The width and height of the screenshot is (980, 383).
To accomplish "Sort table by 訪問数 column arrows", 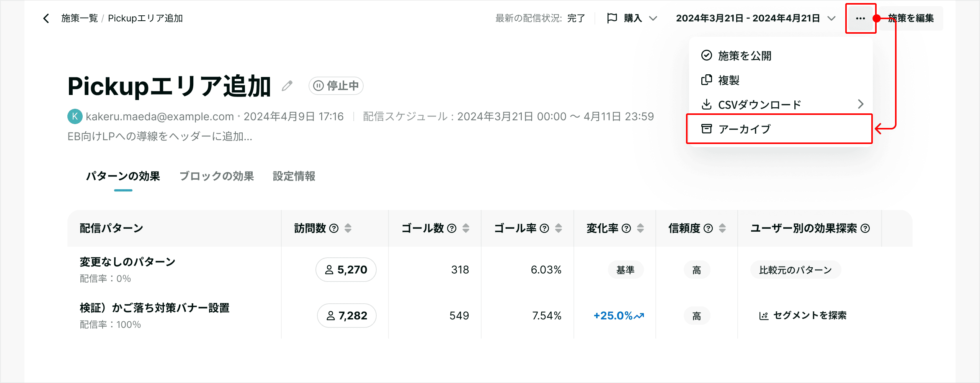I will pos(348,228).
